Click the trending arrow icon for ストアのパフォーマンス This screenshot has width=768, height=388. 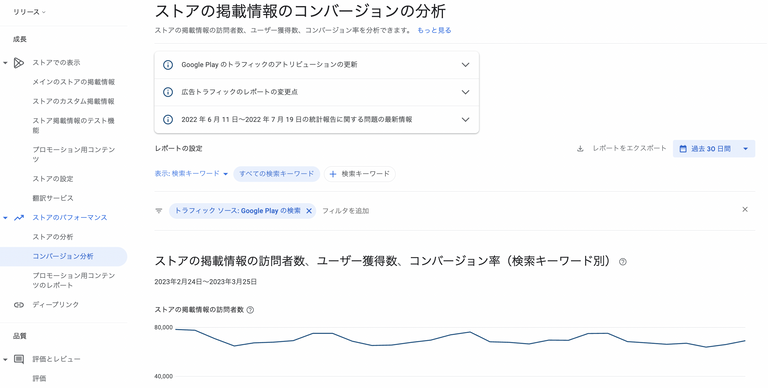coord(19,218)
